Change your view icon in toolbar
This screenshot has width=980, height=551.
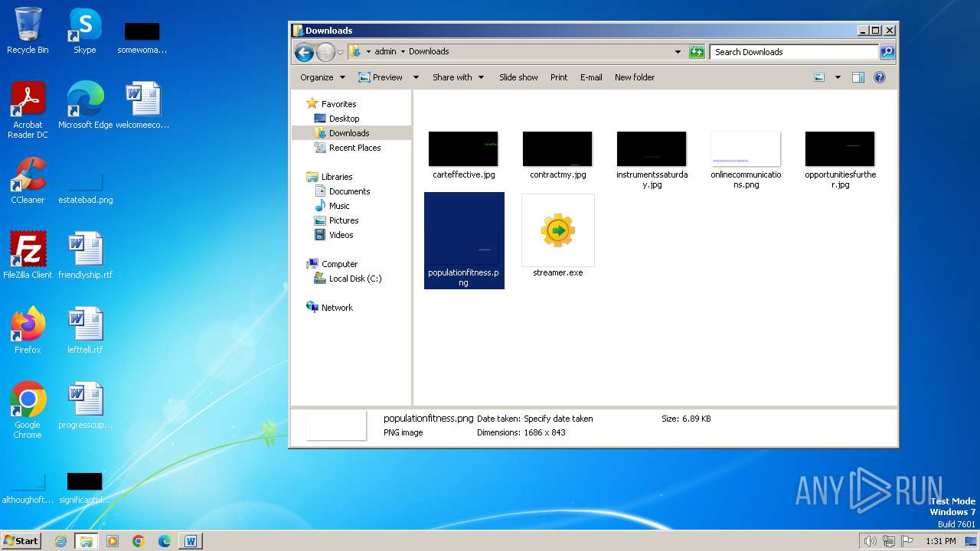click(819, 77)
